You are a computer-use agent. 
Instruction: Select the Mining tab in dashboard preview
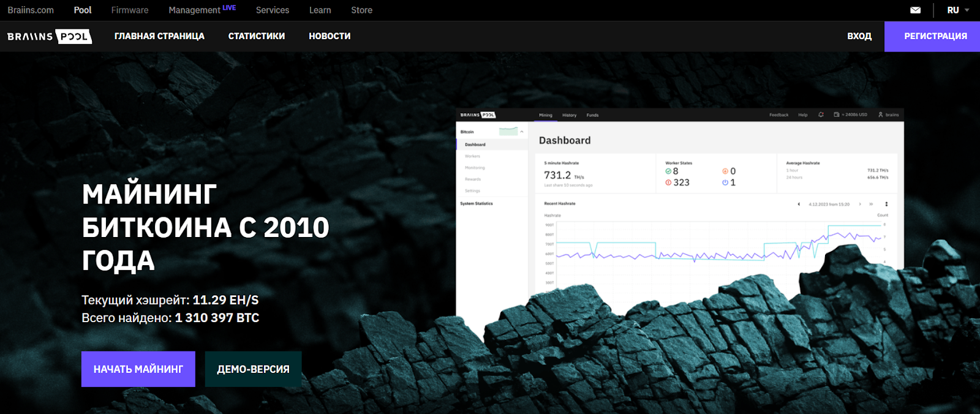[x=546, y=115]
